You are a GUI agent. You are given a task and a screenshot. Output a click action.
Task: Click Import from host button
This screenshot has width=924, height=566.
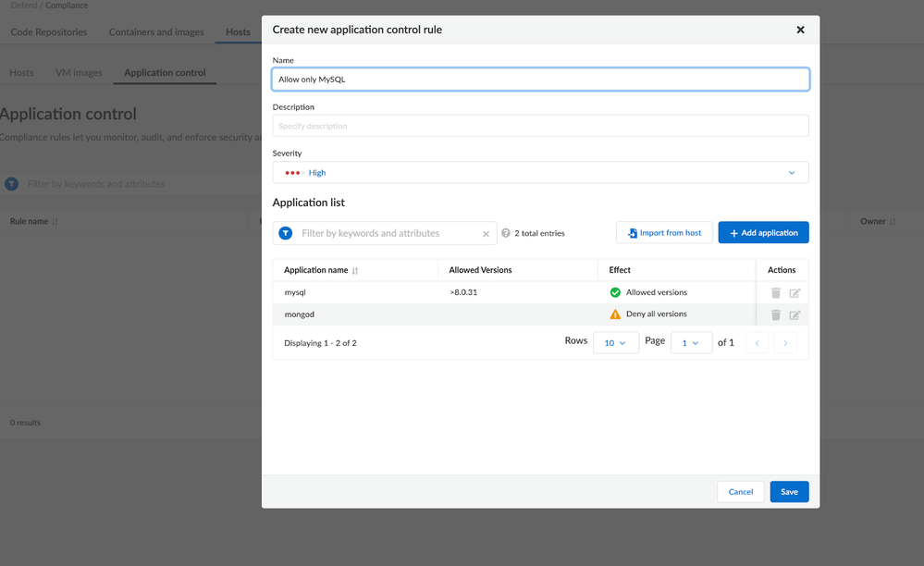[663, 233]
